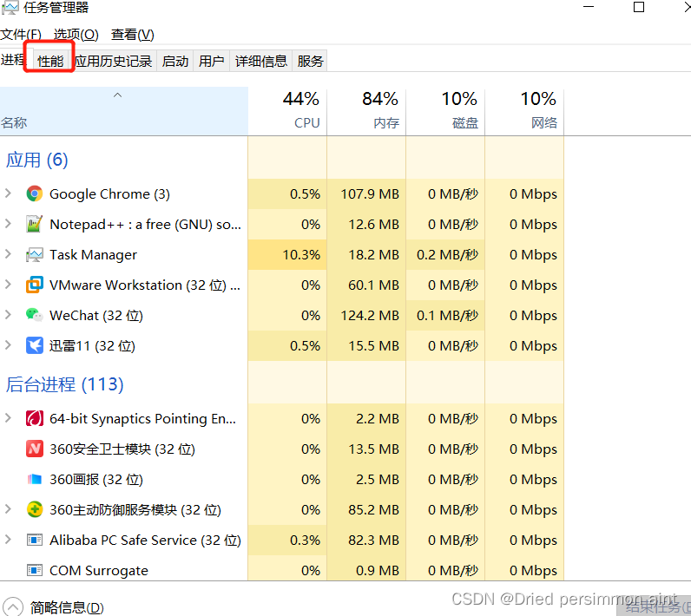691x616 pixels.
Task: Select the 应用 (6) group heading
Action: (x=37, y=160)
